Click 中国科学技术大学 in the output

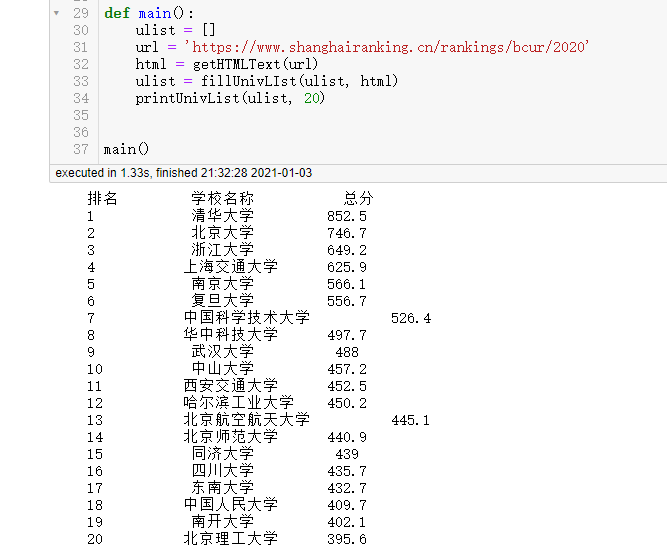coord(247,318)
